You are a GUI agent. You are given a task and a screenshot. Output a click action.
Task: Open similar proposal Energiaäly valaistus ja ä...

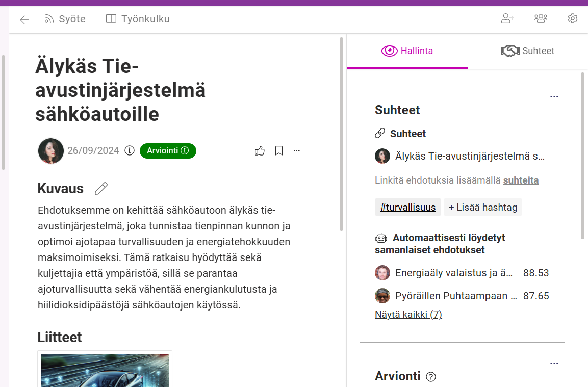tap(454, 273)
